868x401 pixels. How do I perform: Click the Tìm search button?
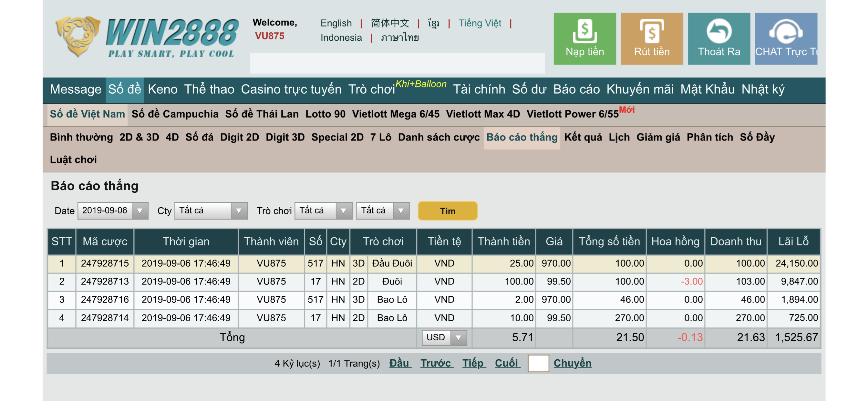click(x=448, y=211)
